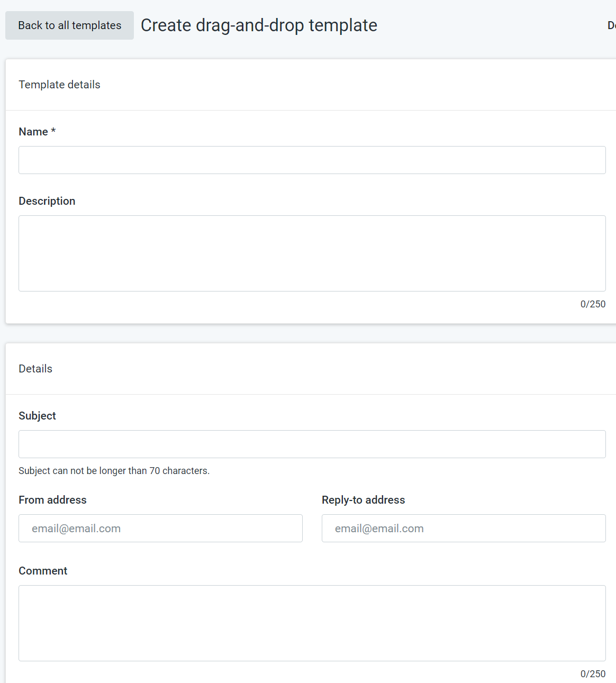616x683 pixels.
Task: Click the 0/250 counter below Description
Action: pyautogui.click(x=593, y=304)
